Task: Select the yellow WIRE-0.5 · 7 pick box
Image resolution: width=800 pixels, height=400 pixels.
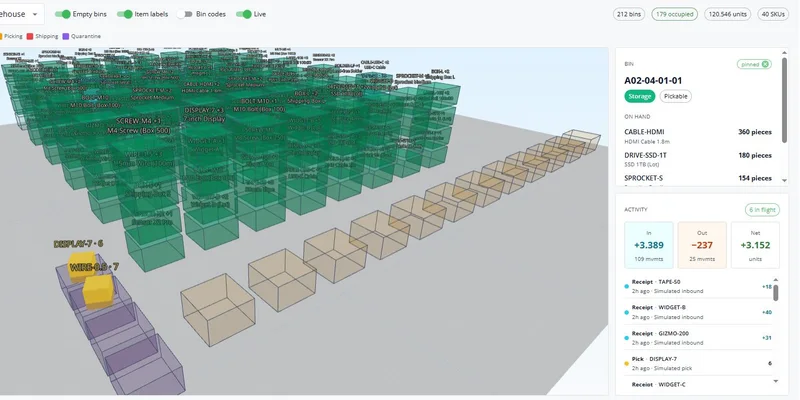Action: 98,291
